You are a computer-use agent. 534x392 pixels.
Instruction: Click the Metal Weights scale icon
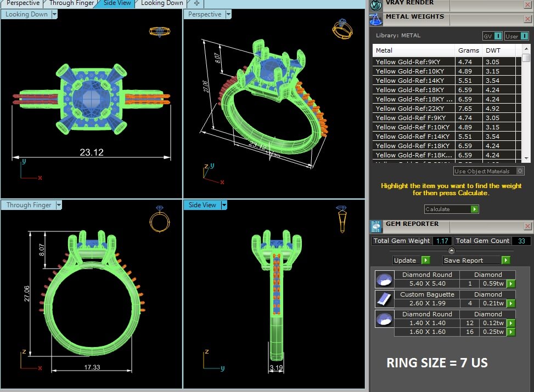click(376, 19)
